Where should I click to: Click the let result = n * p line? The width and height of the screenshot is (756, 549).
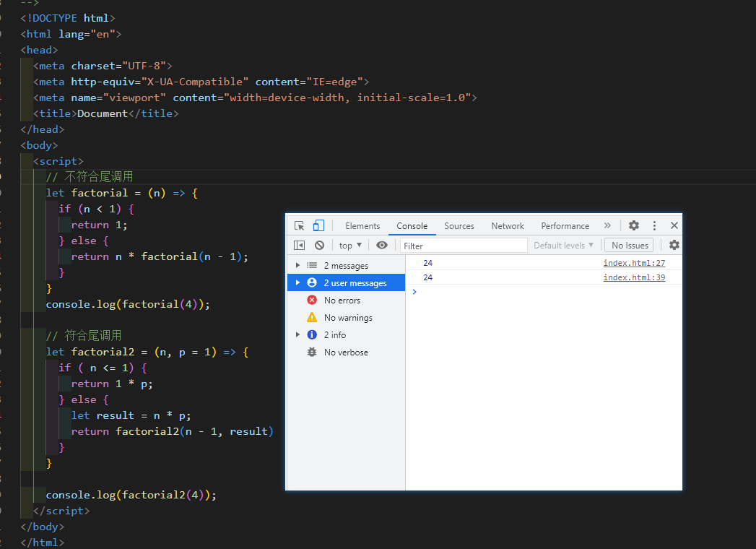(x=131, y=415)
